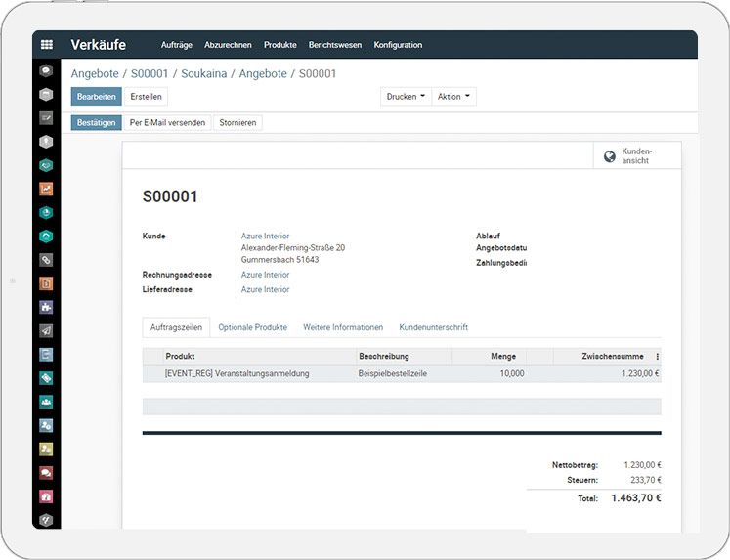Click the quantity value 10,000
730x560 pixels.
[x=512, y=373]
